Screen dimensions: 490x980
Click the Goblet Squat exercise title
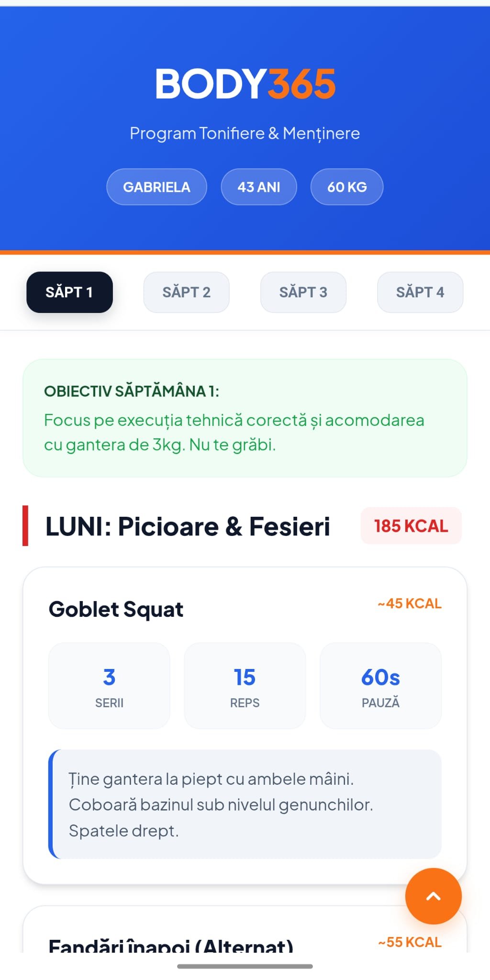[x=116, y=609]
